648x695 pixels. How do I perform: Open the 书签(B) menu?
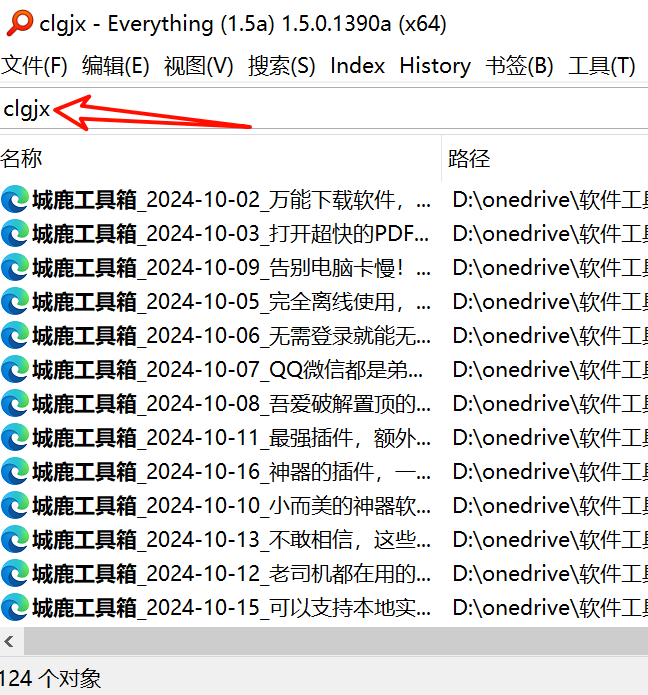519,66
